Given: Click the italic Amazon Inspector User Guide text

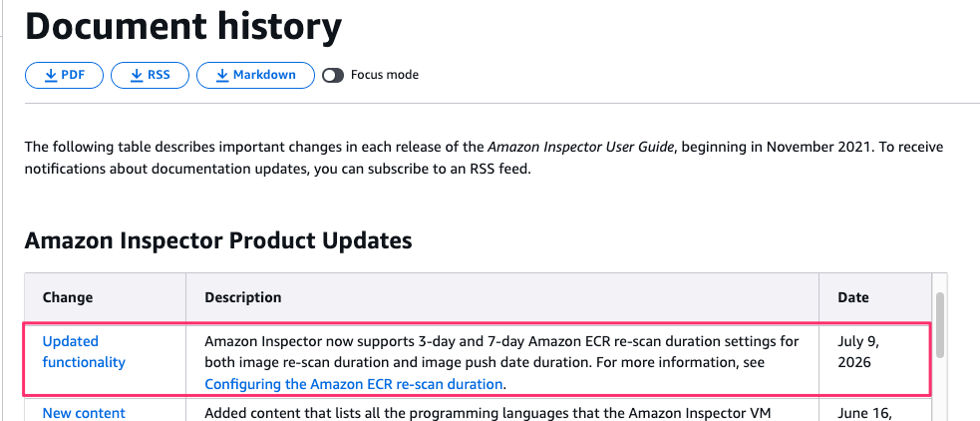Looking at the screenshot, I should [580, 147].
